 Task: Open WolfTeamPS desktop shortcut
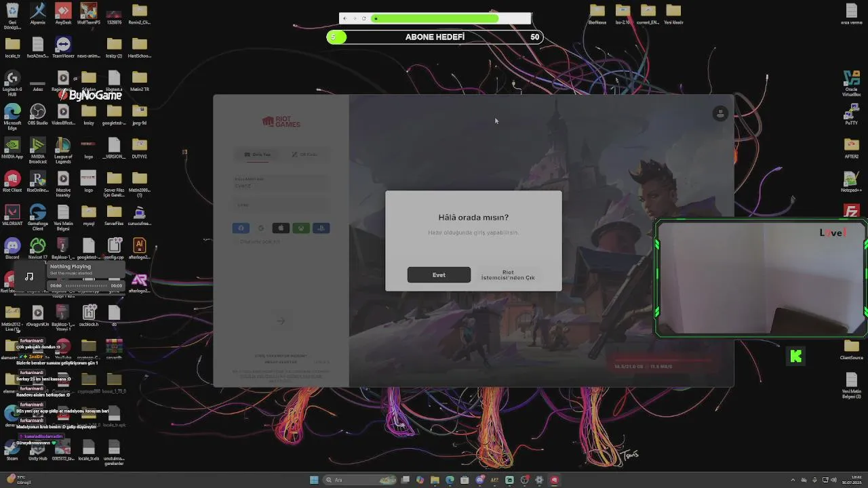(x=88, y=14)
